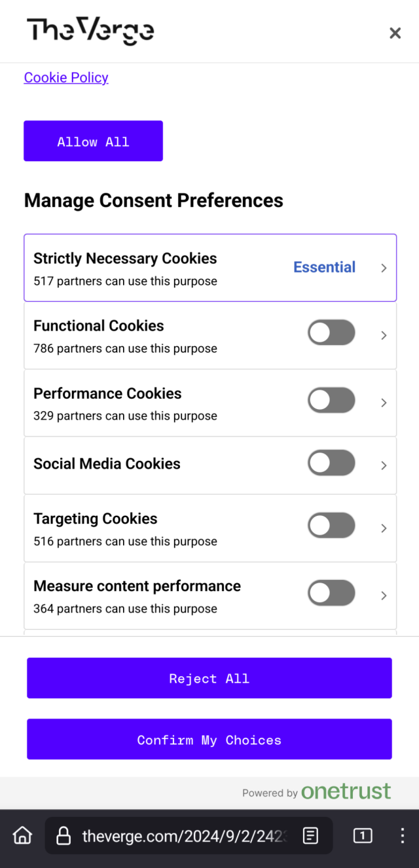Expand Strictly Necessary Cookies details chevron
The height and width of the screenshot is (868, 419).
click(x=384, y=268)
